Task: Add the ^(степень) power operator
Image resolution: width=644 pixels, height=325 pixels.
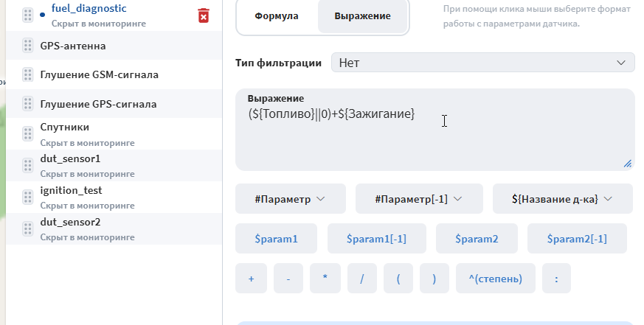Action: [495, 279]
